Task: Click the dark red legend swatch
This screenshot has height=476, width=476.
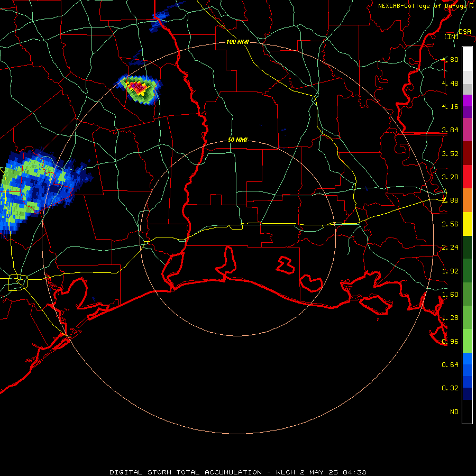Action: click(x=467, y=153)
